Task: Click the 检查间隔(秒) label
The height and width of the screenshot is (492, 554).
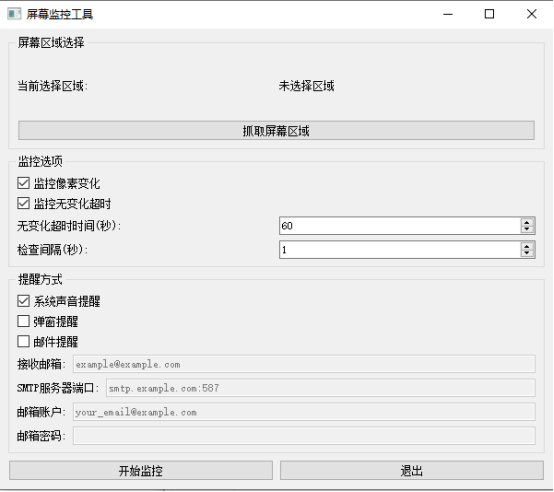Action: click(x=52, y=250)
